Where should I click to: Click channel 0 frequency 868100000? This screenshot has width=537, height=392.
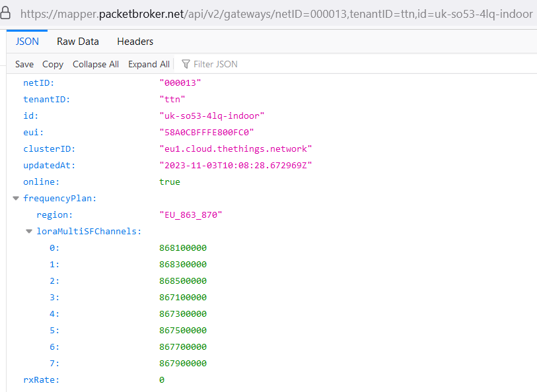(x=183, y=247)
